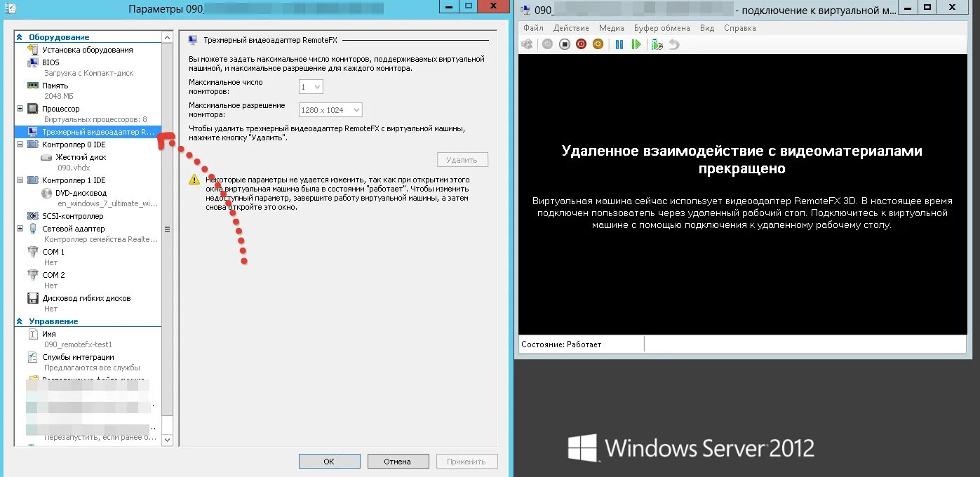The image size is (980, 477).
Task: Click the Контроллер 0 IDE icon
Action: point(33,145)
